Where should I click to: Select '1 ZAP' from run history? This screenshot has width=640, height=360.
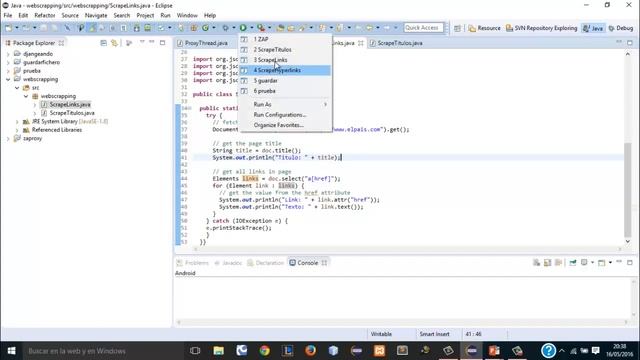pyautogui.click(x=285, y=39)
